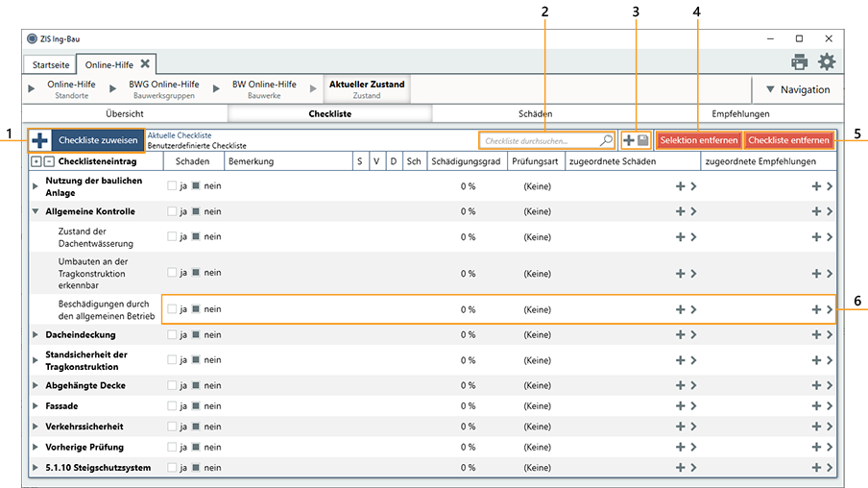Click the Checkliste zuweisen button
868x488 pixels.
[97, 140]
